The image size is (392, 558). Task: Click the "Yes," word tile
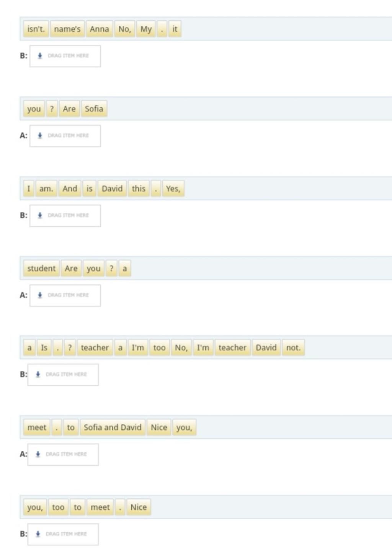(x=173, y=188)
